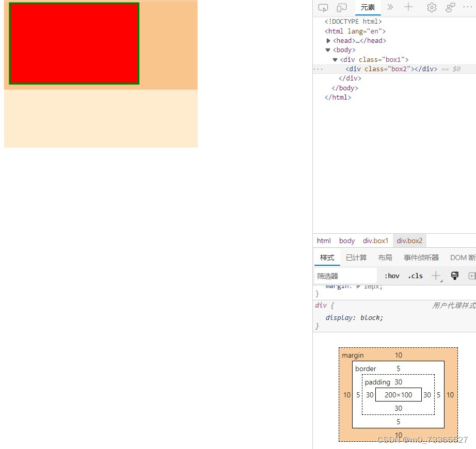Collapse the div class box1 node
Viewport: 476px width, 449px height.
335,60
